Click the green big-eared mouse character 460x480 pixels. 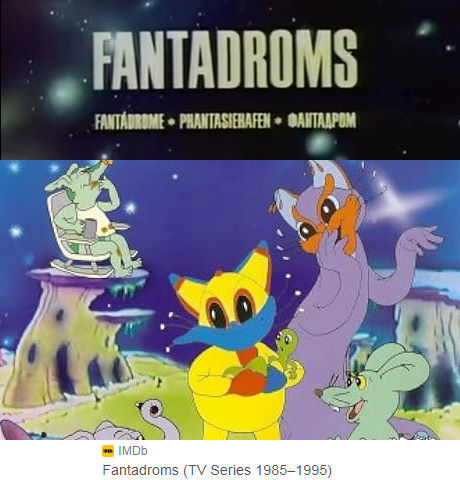point(373,392)
